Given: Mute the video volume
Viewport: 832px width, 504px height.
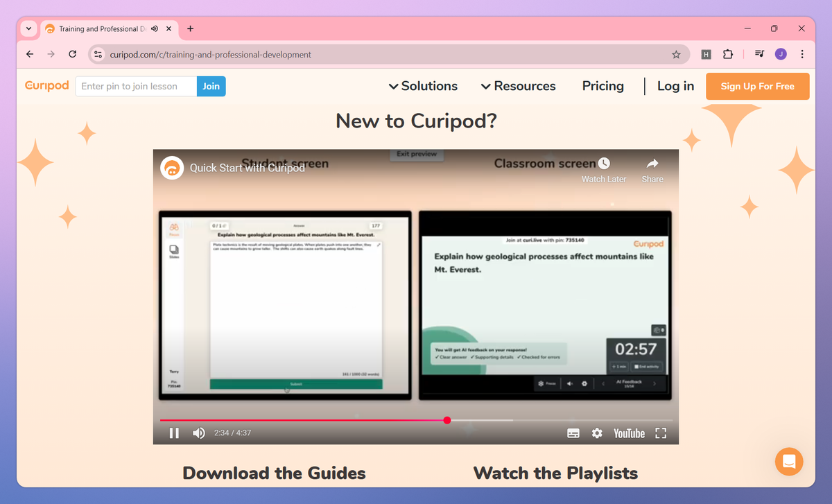Looking at the screenshot, I should 199,433.
